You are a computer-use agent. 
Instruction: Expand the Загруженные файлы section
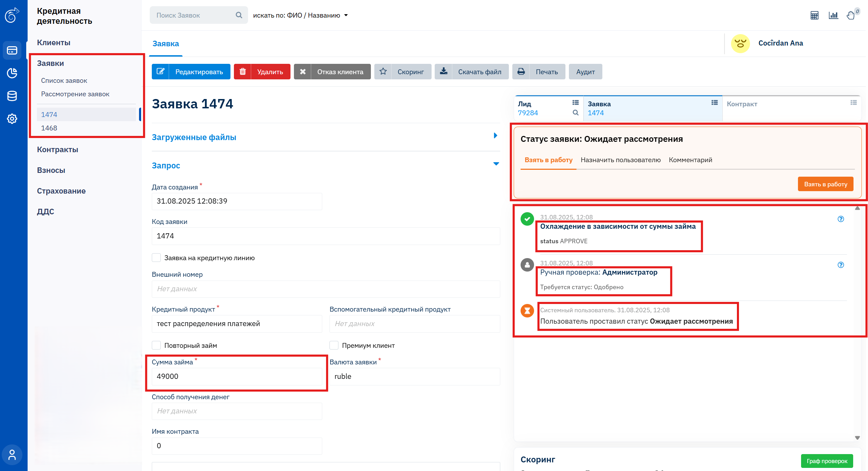coord(326,137)
